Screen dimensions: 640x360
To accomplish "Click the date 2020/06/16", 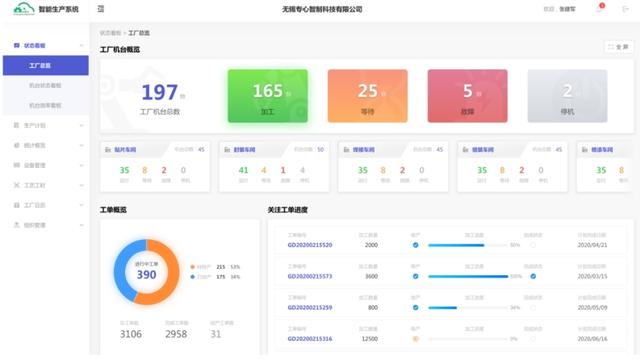I will [x=592, y=339].
